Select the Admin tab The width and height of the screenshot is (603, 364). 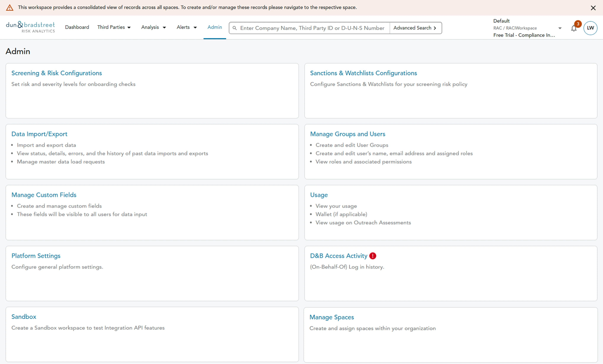[x=214, y=27]
